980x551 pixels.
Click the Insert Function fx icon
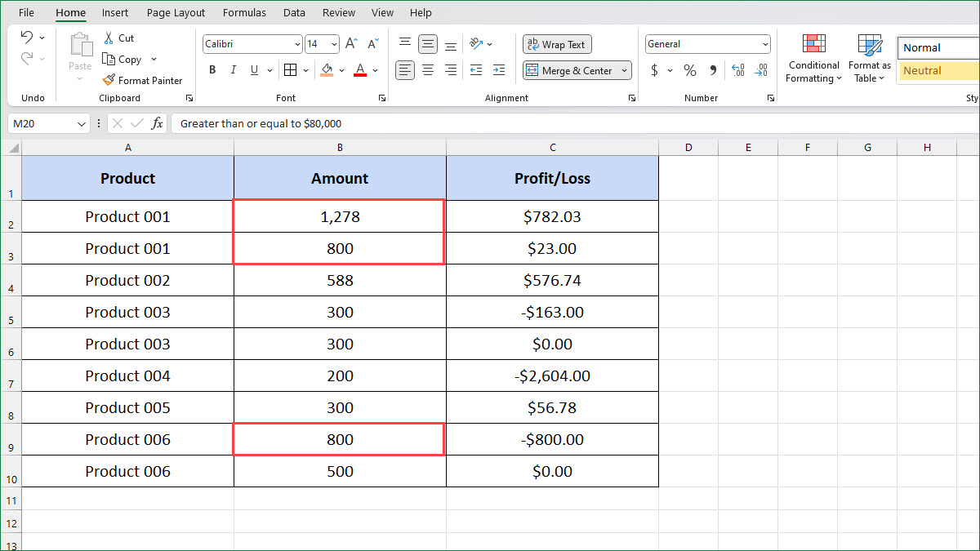[158, 124]
